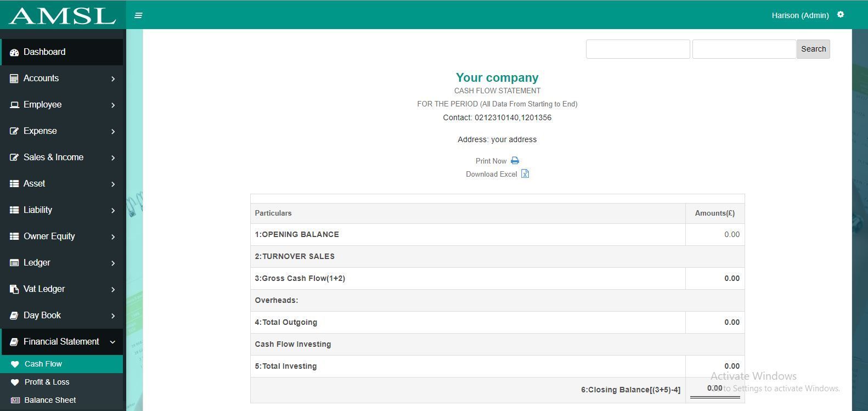Click the 6:Closing Balance[(3+5)-4] label
The width and height of the screenshot is (868, 411).
tap(630, 390)
